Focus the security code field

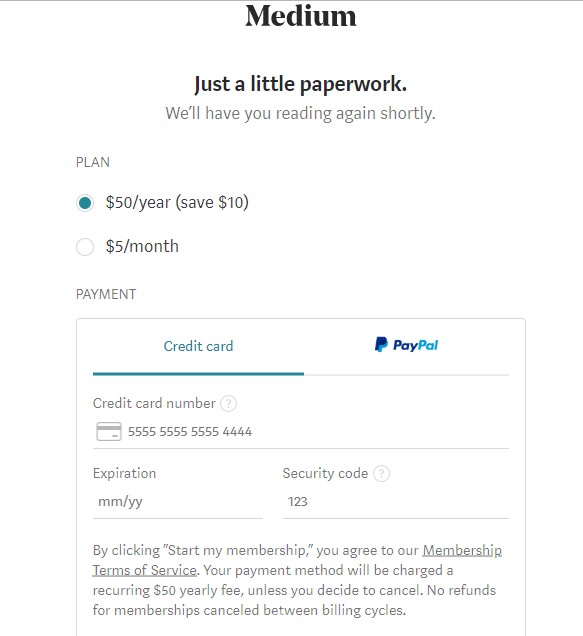[396, 502]
